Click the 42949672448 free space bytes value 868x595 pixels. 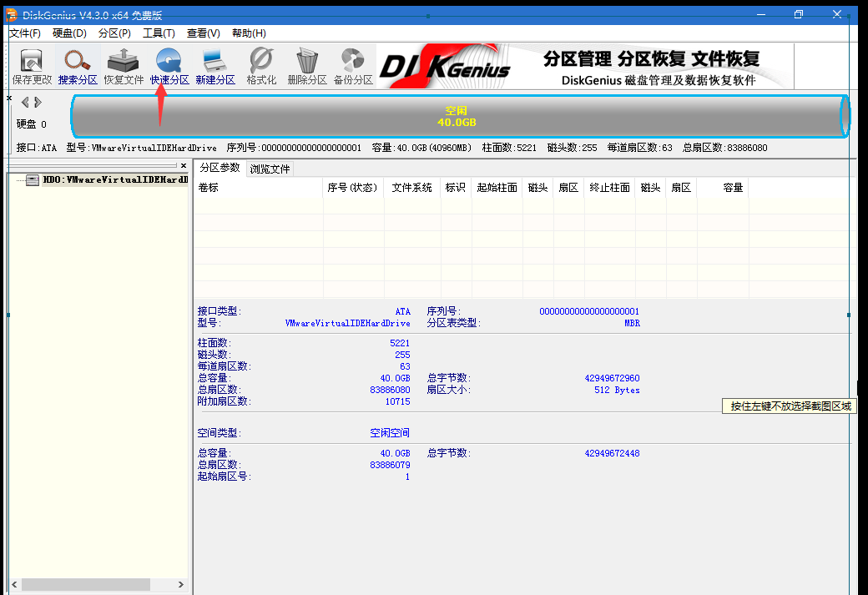tap(613, 453)
